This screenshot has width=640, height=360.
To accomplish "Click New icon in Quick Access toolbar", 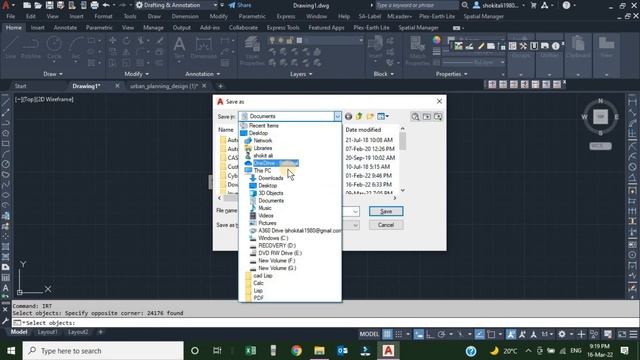I will tap(27, 5).
